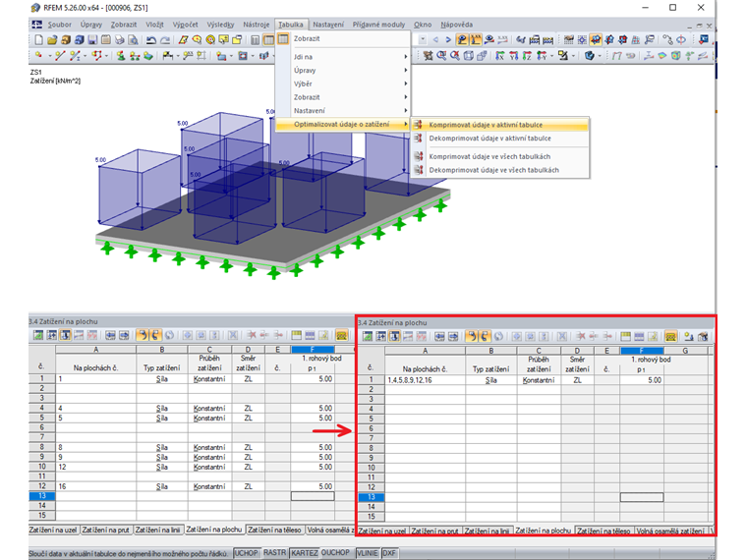Screen dimensions: 747x560
Task: Click the view opposite to Y direction icon
Action: pyautogui.click(x=542, y=56)
